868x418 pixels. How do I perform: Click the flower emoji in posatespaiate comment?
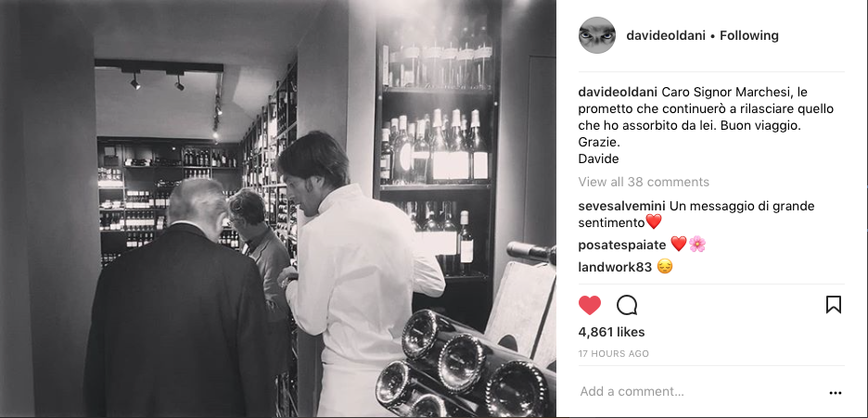(x=697, y=244)
